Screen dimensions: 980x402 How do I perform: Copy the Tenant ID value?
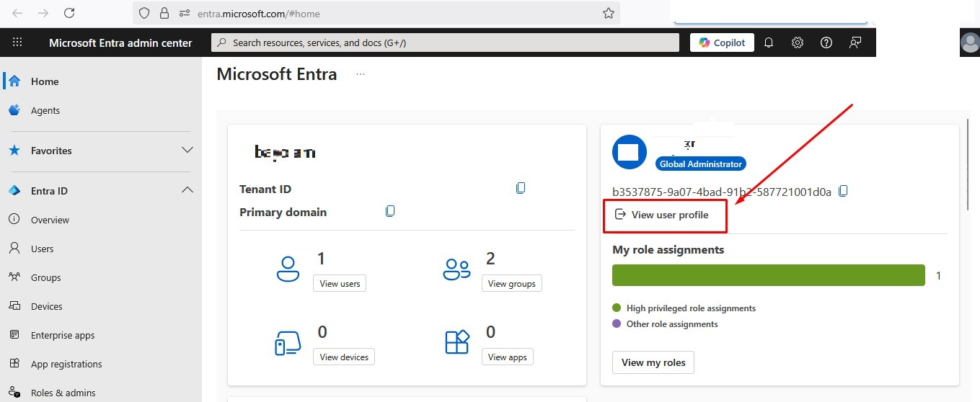click(x=521, y=188)
